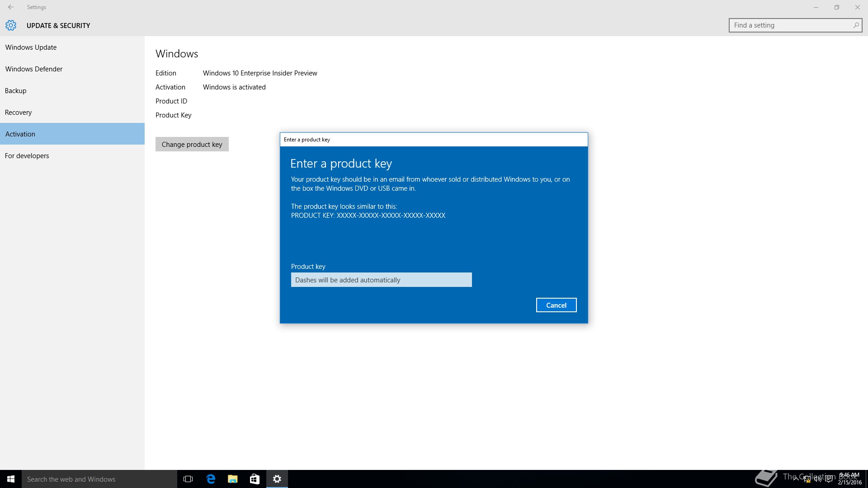Click 'Windows 10 Enterprise Insider Preview' edition text
This screenshot has width=868, height=488.
pyautogui.click(x=260, y=73)
